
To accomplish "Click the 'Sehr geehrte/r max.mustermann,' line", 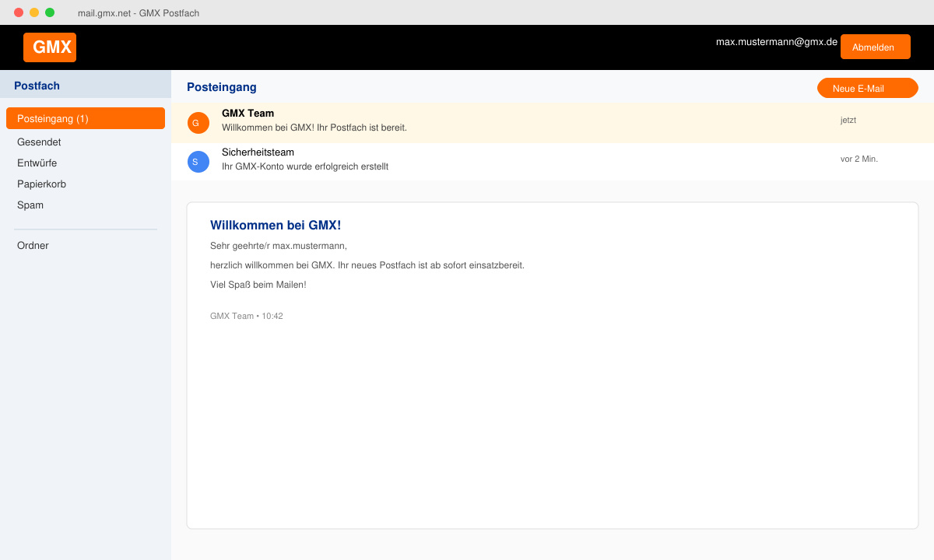I will click(279, 246).
